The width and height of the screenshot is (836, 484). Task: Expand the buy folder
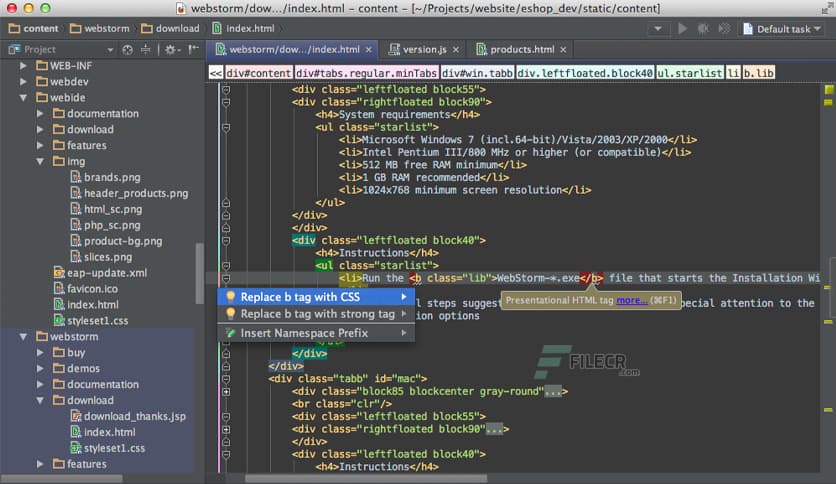click(x=40, y=352)
